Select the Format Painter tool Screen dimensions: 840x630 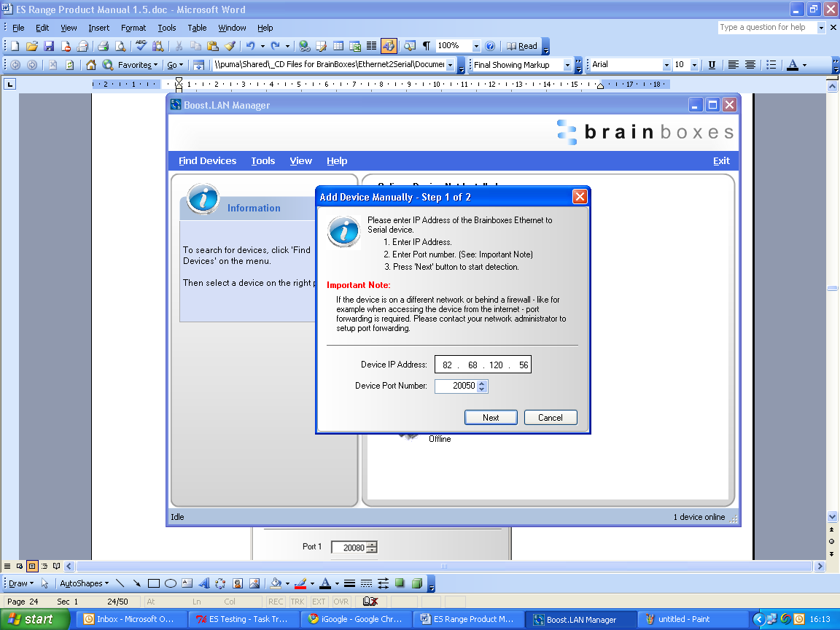coord(230,45)
